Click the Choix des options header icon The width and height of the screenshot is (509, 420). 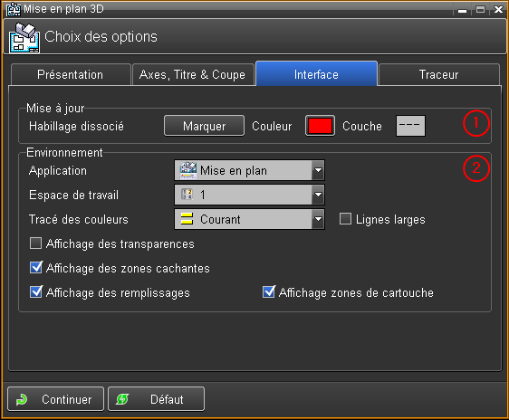click(x=24, y=38)
